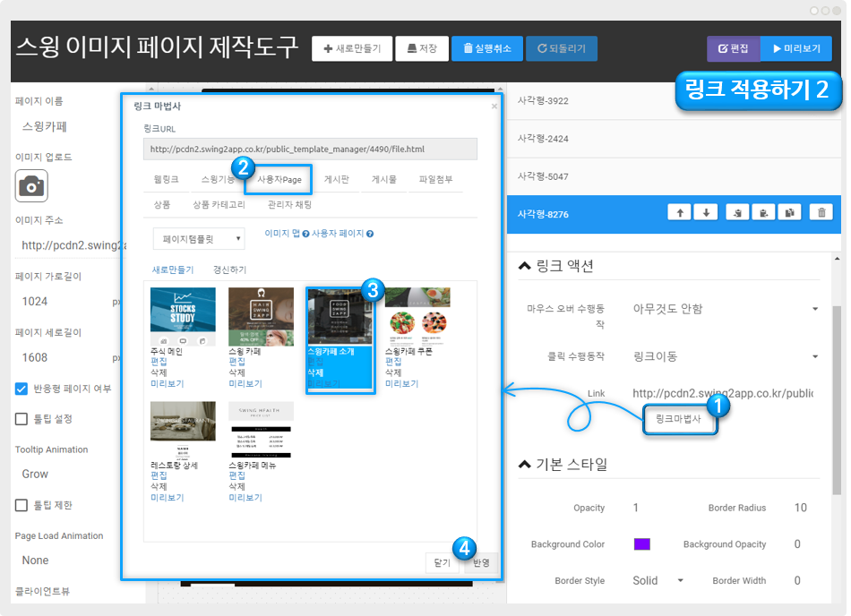
Task: Enable the 툴팁 설정 checkbox
Action: click(x=22, y=419)
